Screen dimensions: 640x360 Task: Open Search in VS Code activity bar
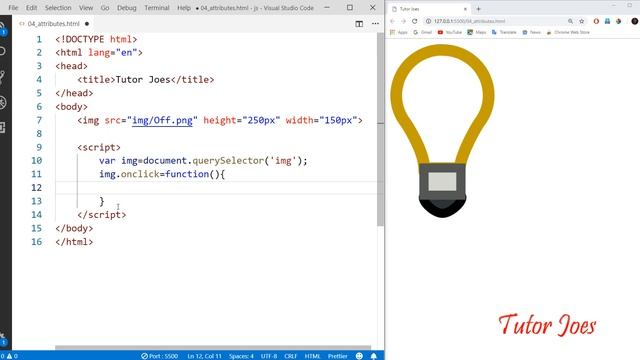click(x=2, y=51)
